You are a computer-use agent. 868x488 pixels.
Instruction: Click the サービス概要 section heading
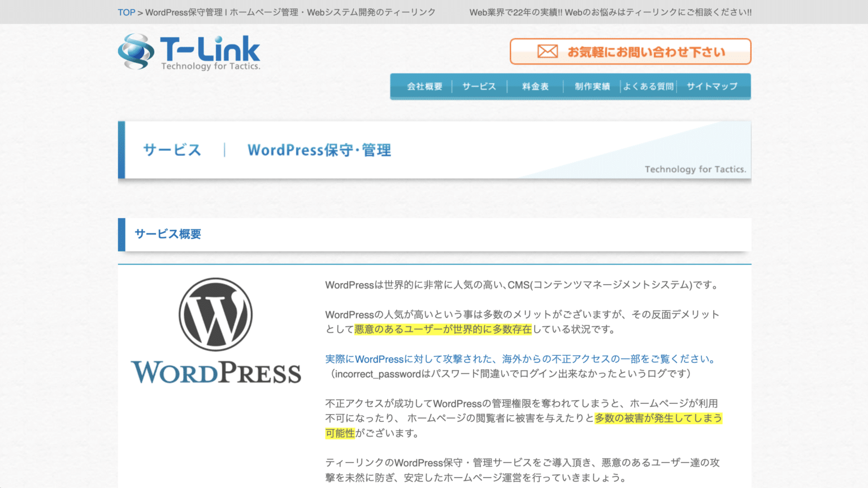[x=169, y=234]
